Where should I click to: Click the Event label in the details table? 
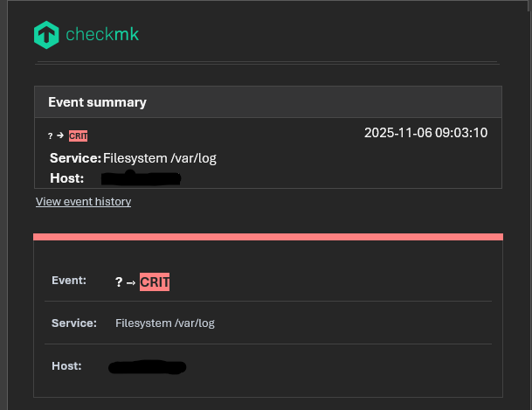(x=69, y=281)
